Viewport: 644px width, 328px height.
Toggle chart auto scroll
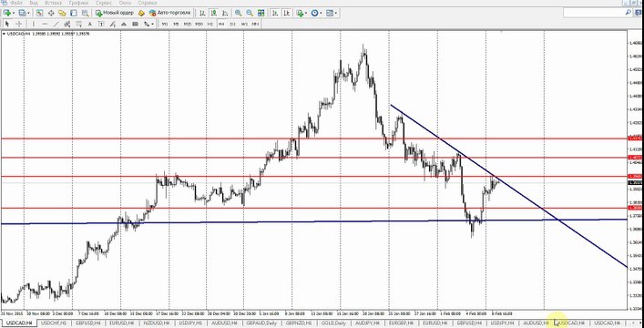[275, 13]
